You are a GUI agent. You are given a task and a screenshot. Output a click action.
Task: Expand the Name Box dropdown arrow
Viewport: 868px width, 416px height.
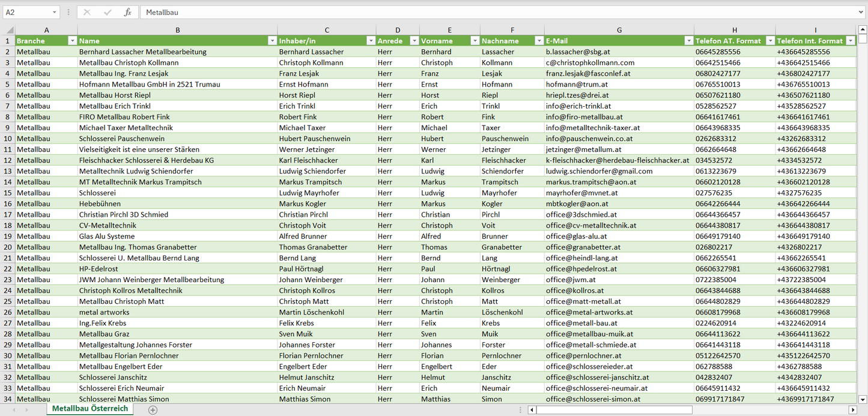pos(55,12)
